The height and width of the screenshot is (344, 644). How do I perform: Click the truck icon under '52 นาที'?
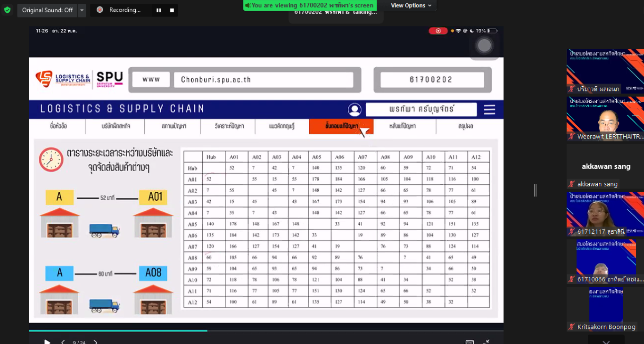[104, 230]
